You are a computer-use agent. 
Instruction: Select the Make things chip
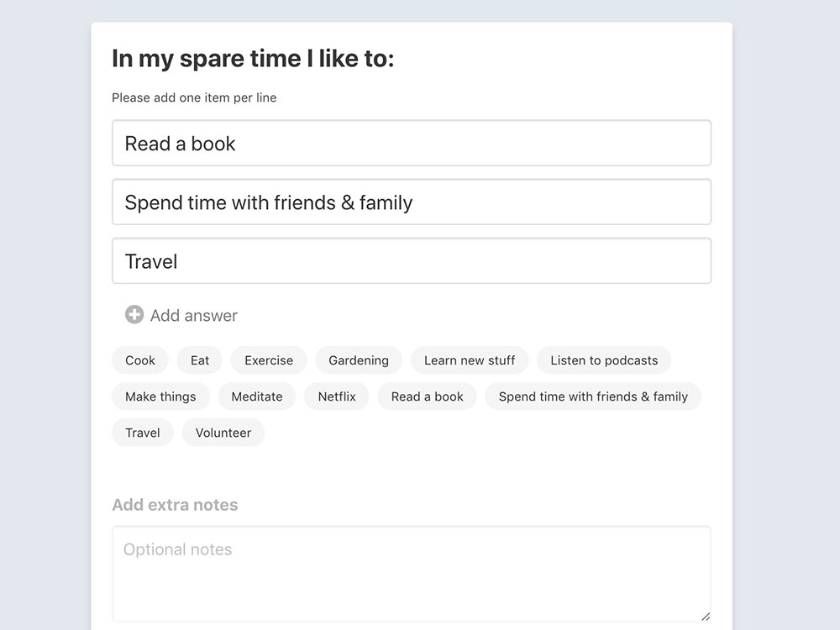(x=160, y=396)
